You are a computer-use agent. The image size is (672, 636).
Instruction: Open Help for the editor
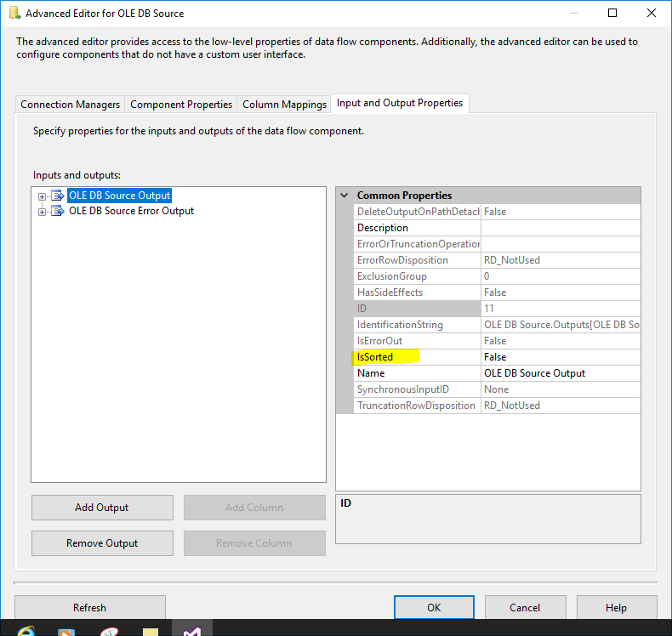(x=617, y=607)
